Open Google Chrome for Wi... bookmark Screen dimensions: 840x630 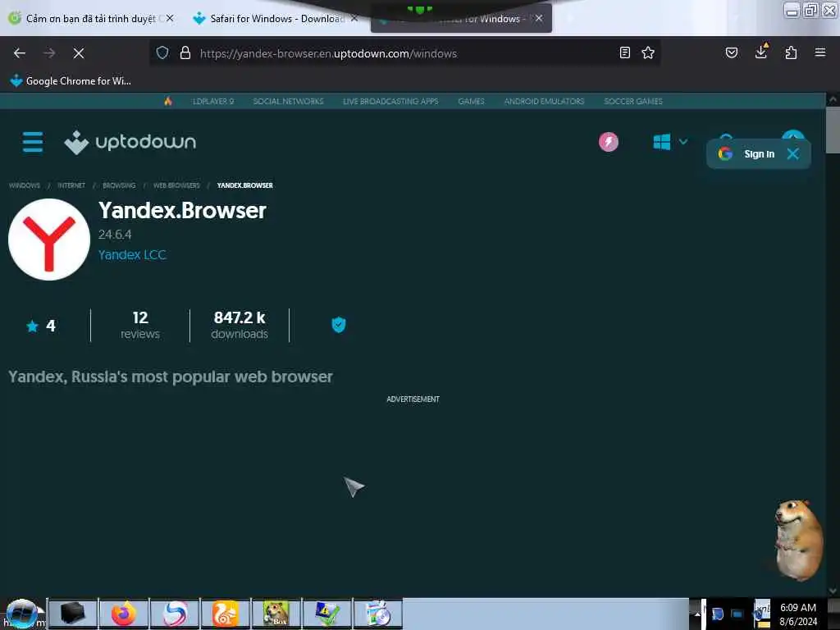point(71,81)
